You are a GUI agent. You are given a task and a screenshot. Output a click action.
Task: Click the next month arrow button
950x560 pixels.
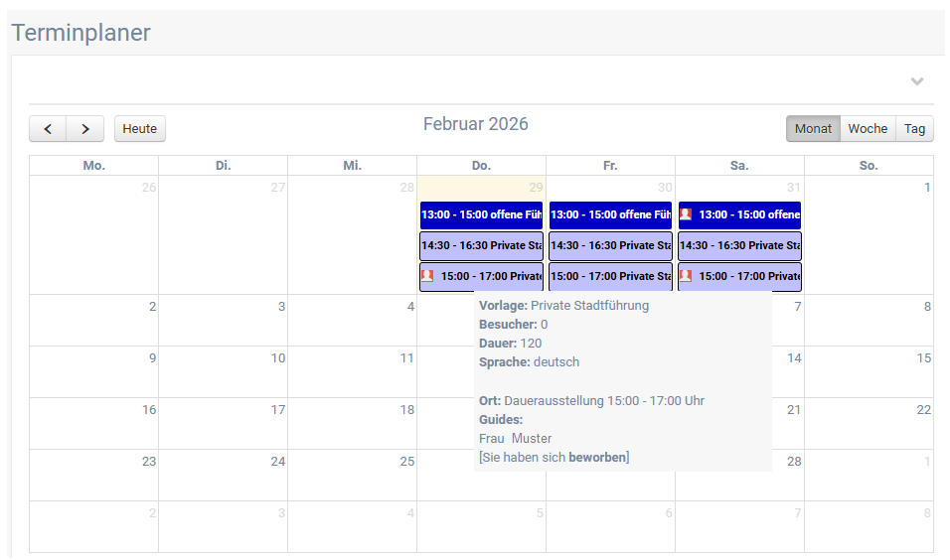pos(85,129)
